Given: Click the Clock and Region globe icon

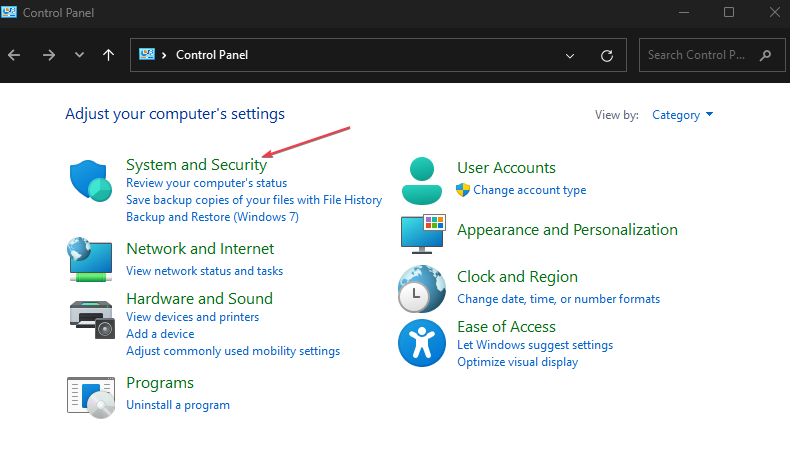Looking at the screenshot, I should pyautogui.click(x=422, y=289).
